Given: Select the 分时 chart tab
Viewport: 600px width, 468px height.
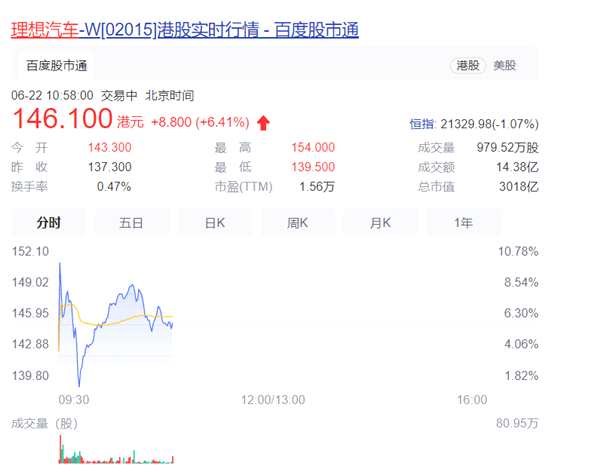Looking at the screenshot, I should 48,222.
